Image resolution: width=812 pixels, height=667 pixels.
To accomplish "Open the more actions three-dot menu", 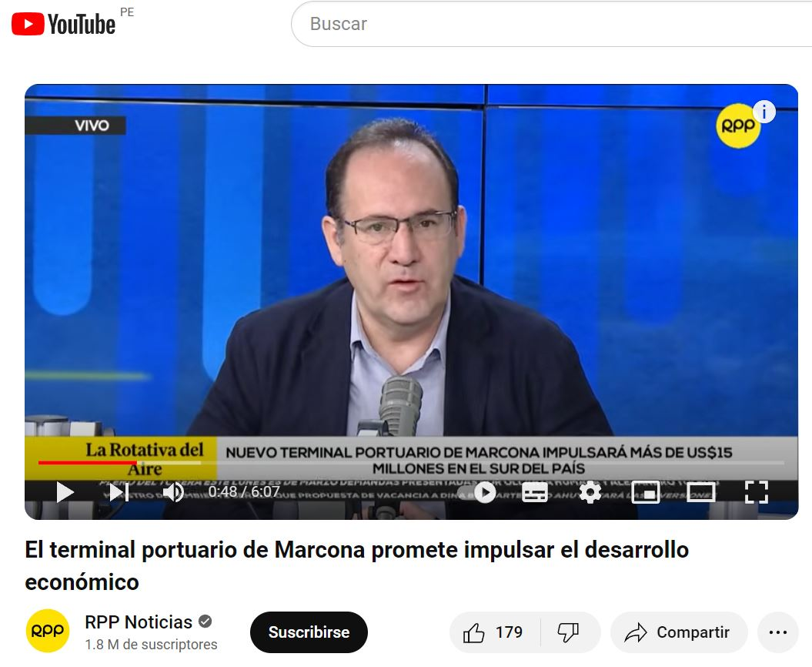I will (x=778, y=632).
